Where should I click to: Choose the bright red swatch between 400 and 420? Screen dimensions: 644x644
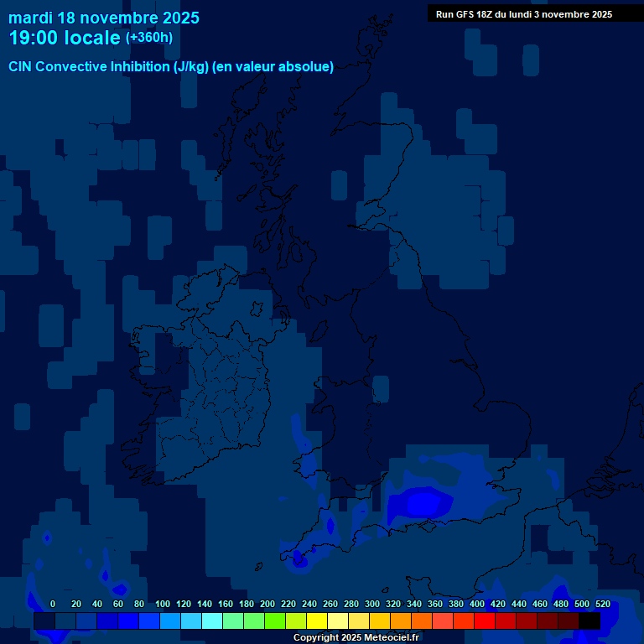tap(485, 621)
